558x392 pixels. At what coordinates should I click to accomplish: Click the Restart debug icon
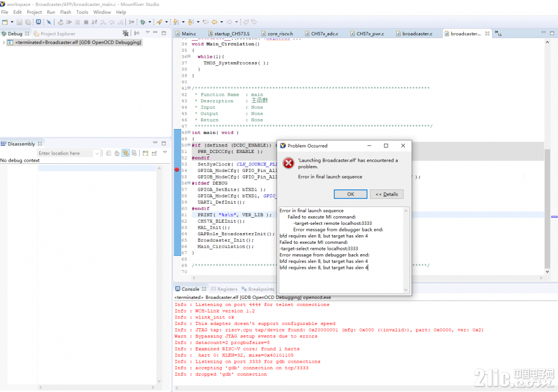[60, 22]
